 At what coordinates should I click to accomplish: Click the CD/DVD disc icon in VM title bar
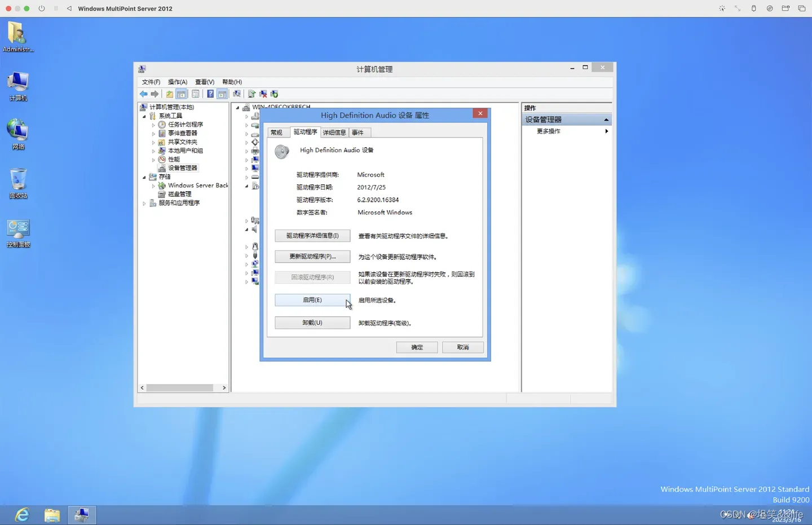(x=770, y=8)
